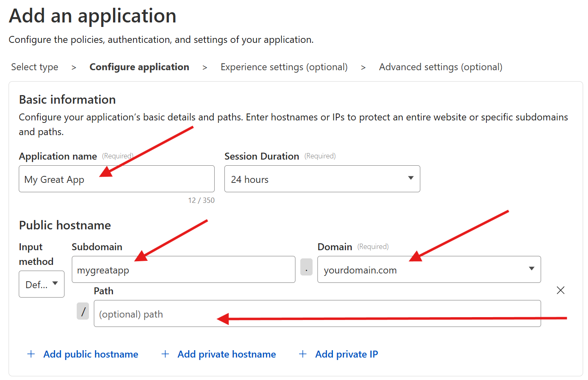Click the plus icon beside Add public hostname
This screenshot has height=380, width=588.
click(x=31, y=354)
